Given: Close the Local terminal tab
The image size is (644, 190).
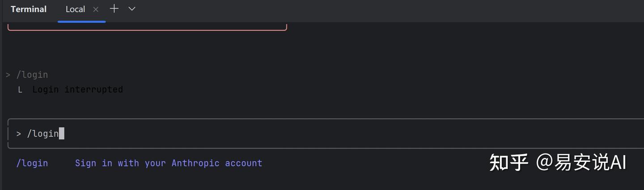Looking at the screenshot, I should coord(96,9).
